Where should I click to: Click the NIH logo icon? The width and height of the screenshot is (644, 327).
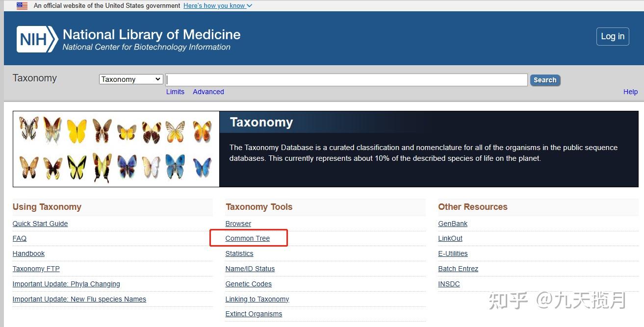37,39
